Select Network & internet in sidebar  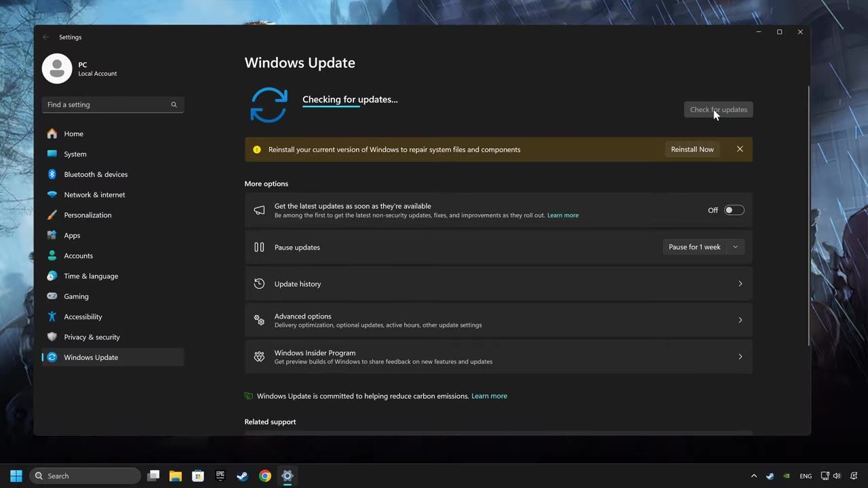click(x=113, y=195)
